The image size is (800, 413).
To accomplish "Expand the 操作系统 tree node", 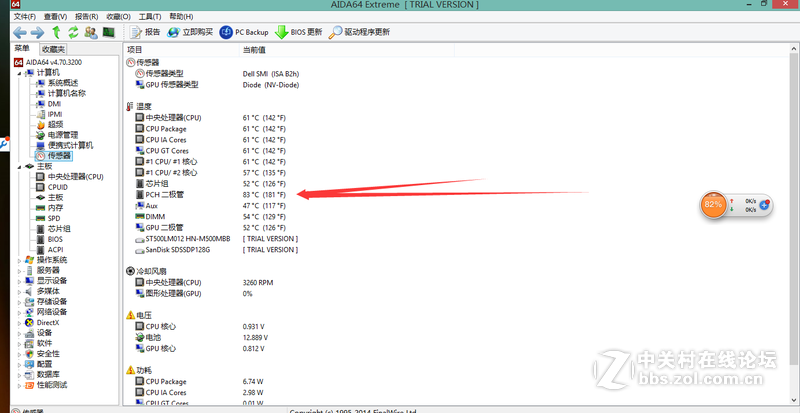I will (19, 260).
